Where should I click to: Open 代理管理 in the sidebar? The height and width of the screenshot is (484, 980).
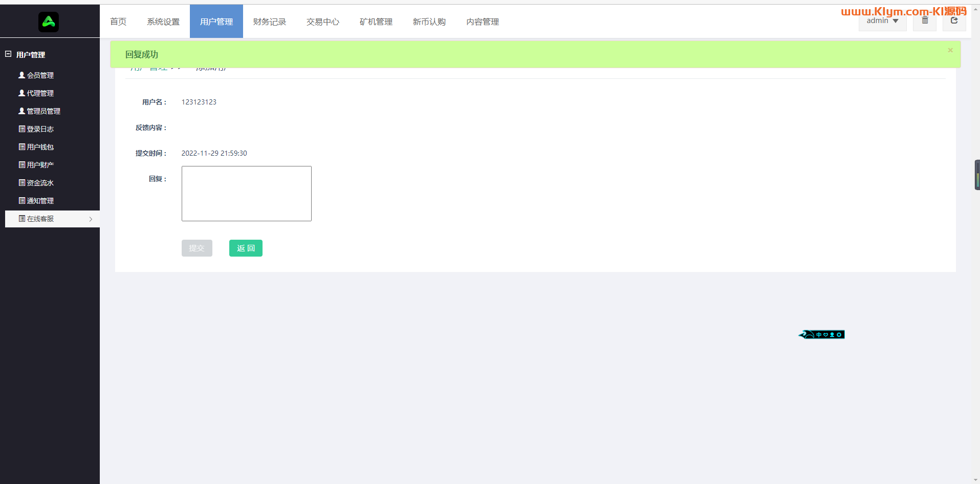36,93
